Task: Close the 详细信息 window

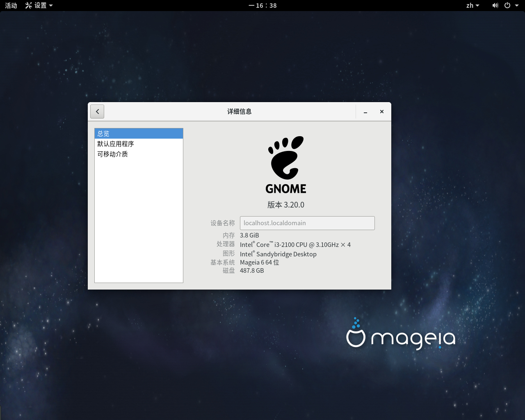Action: pyautogui.click(x=382, y=112)
